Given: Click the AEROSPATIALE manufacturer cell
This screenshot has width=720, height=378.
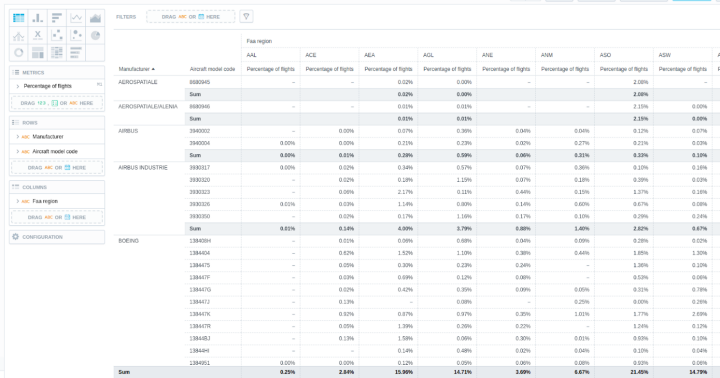Looking at the screenshot, I should (138, 82).
